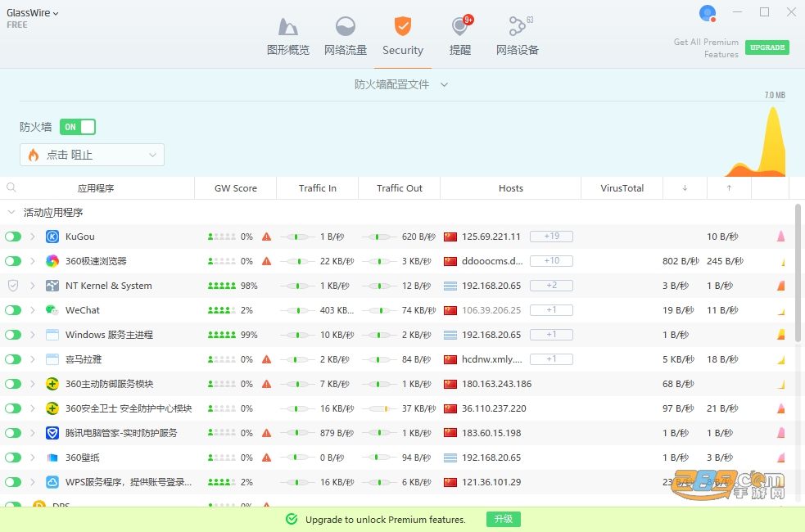Image resolution: width=805 pixels, height=532 pixels.
Task: Toggle firewall switch for 喜马拉雅
Action: pyautogui.click(x=13, y=359)
